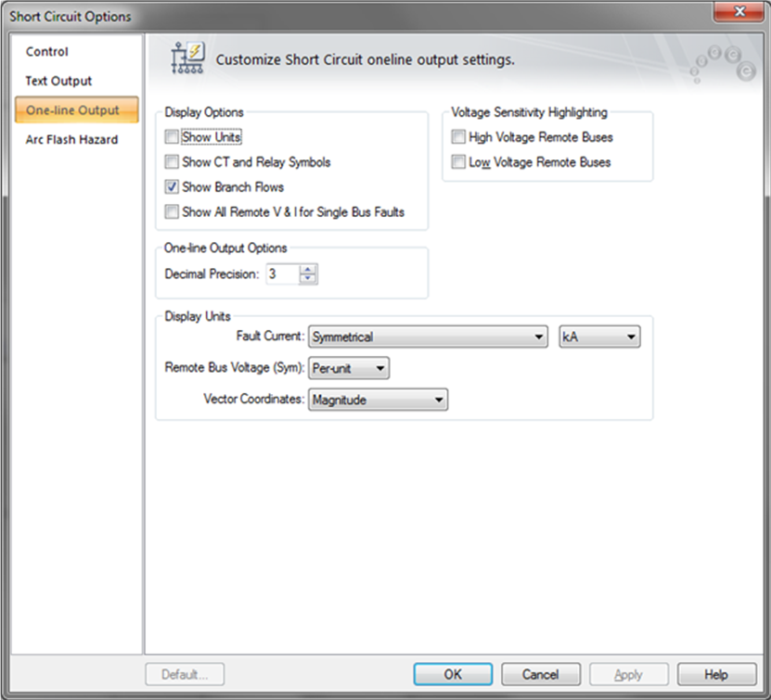Open the Text Output page
This screenshot has height=700, width=771.
tap(58, 81)
